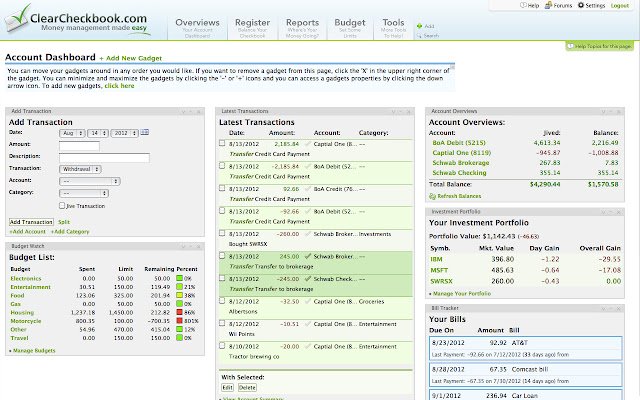The width and height of the screenshot is (640, 400).
Task: Open the Overviews navigation tab
Action: click(x=197, y=28)
